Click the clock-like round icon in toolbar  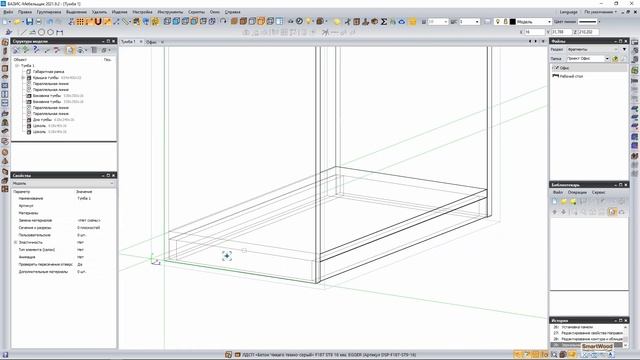(299, 21)
